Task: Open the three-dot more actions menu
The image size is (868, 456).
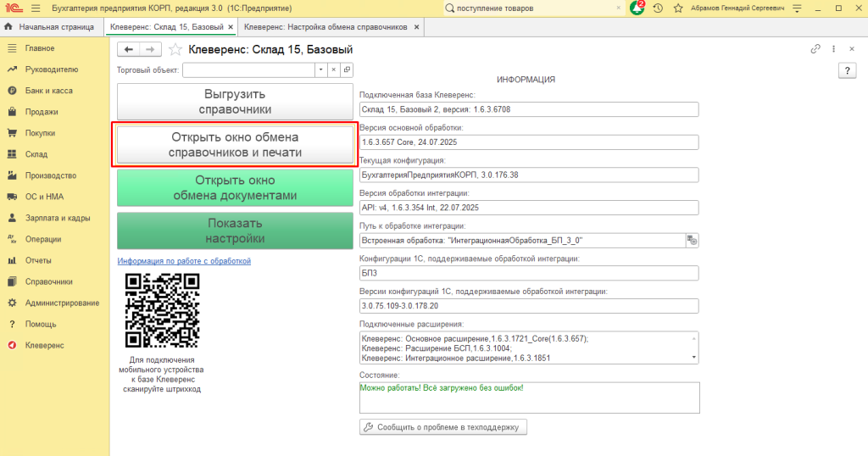Action: pyautogui.click(x=833, y=49)
